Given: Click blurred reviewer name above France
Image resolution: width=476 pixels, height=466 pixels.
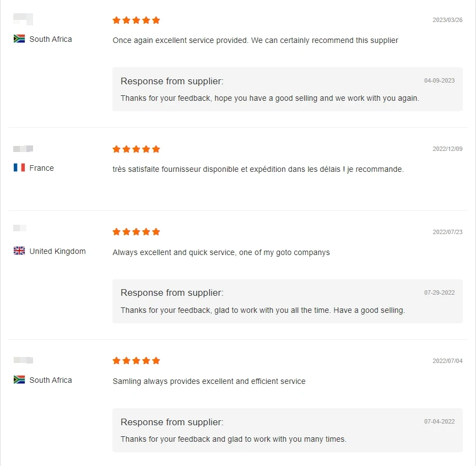Looking at the screenshot, I should coord(23,149).
